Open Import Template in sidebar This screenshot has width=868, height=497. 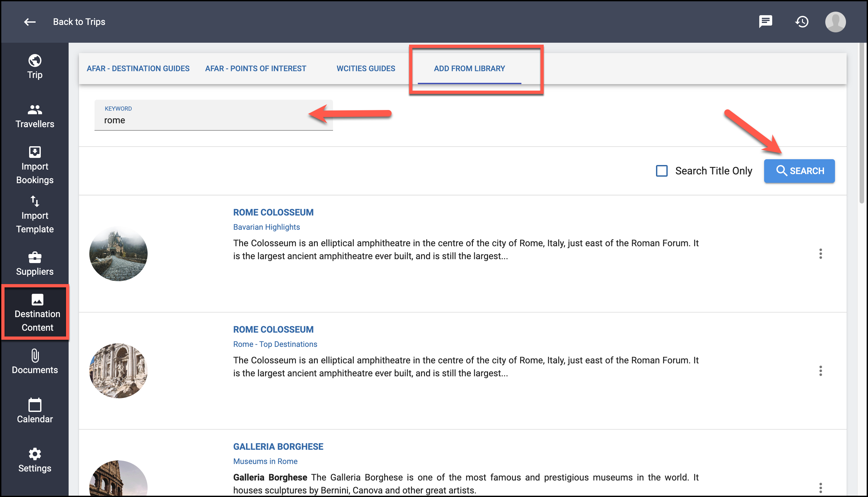coord(35,215)
